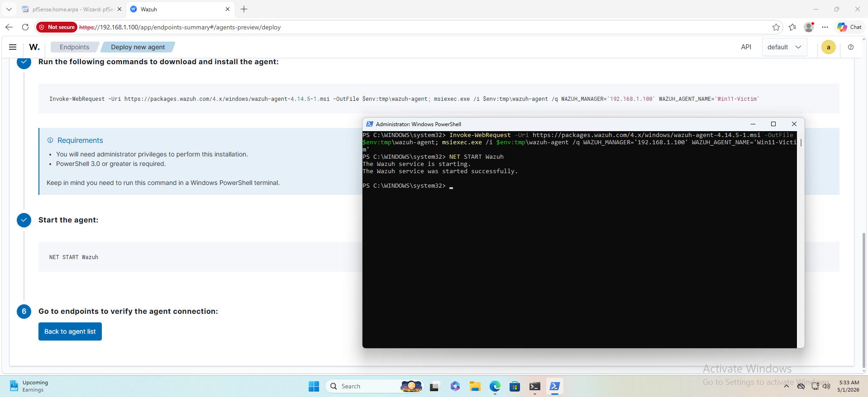Open the Wazuh hamburger navigation menu
The width and height of the screenshot is (868, 397).
tap(13, 47)
